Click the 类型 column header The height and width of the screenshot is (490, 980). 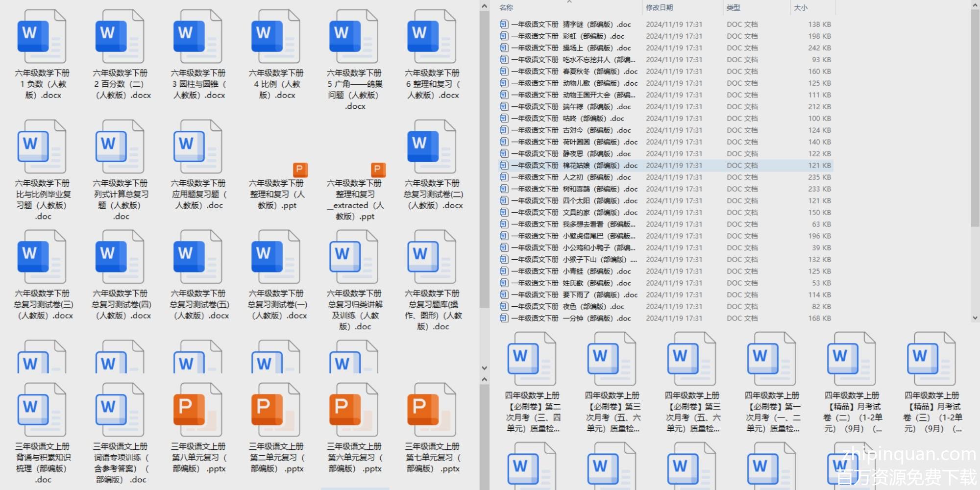pyautogui.click(x=733, y=8)
